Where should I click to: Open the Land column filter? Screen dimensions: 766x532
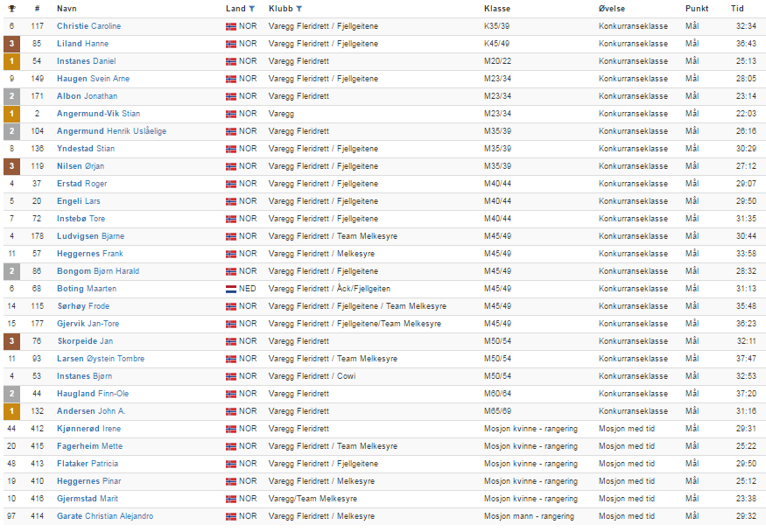point(252,9)
